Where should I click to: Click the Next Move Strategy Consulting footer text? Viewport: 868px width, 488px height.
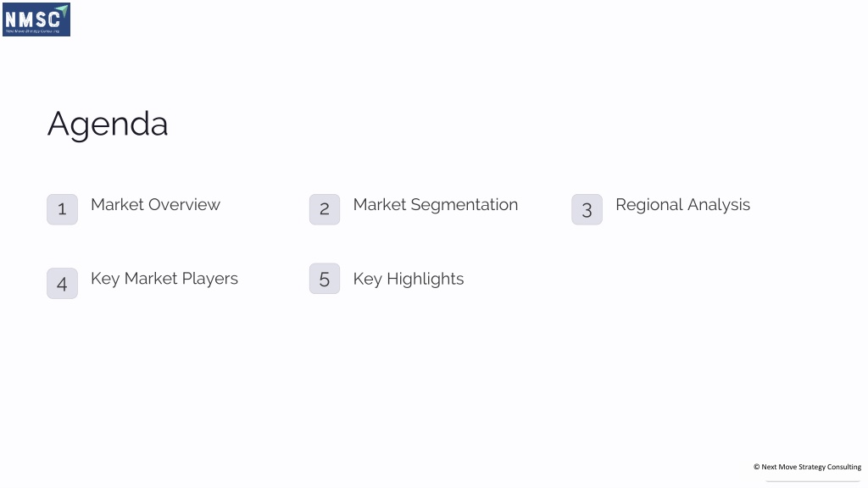(x=811, y=467)
